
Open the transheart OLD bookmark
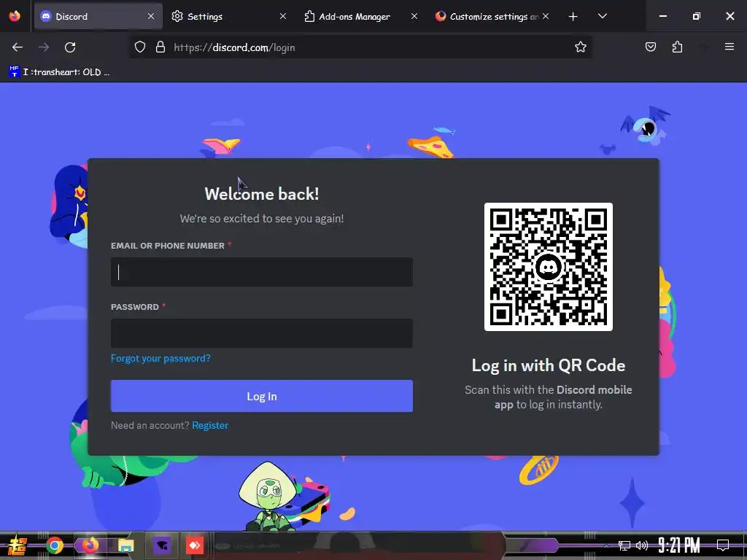coord(60,72)
